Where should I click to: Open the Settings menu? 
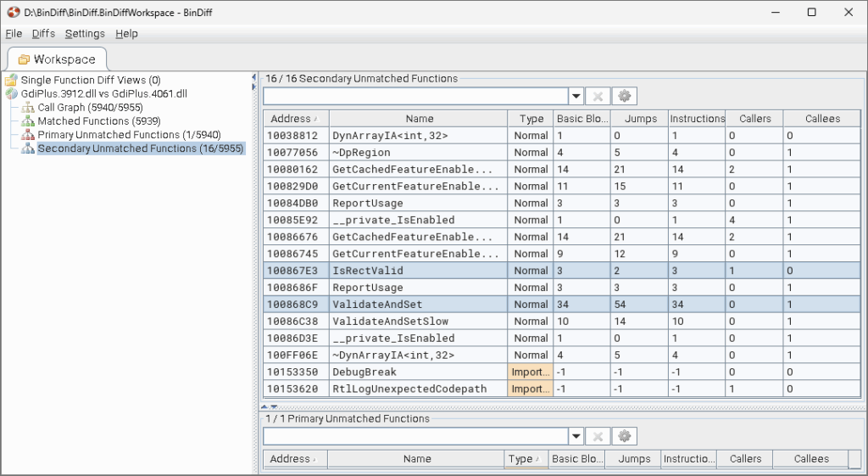[x=85, y=33]
